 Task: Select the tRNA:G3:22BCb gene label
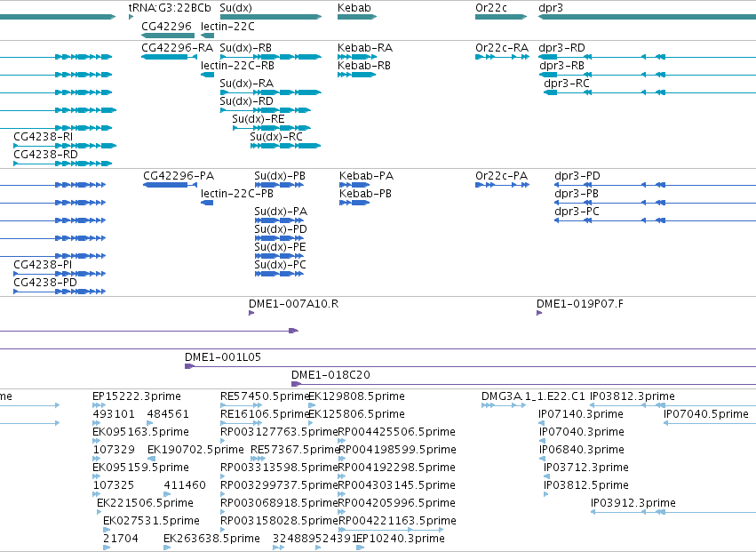point(170,8)
